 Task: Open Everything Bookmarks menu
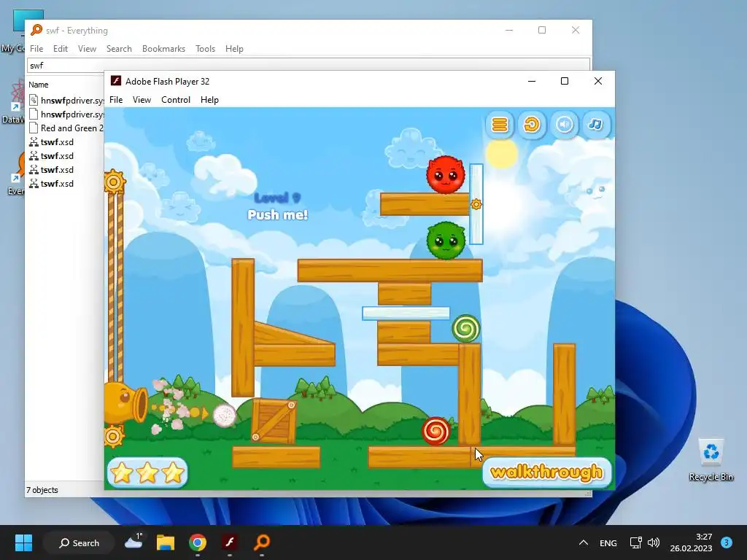point(163,49)
